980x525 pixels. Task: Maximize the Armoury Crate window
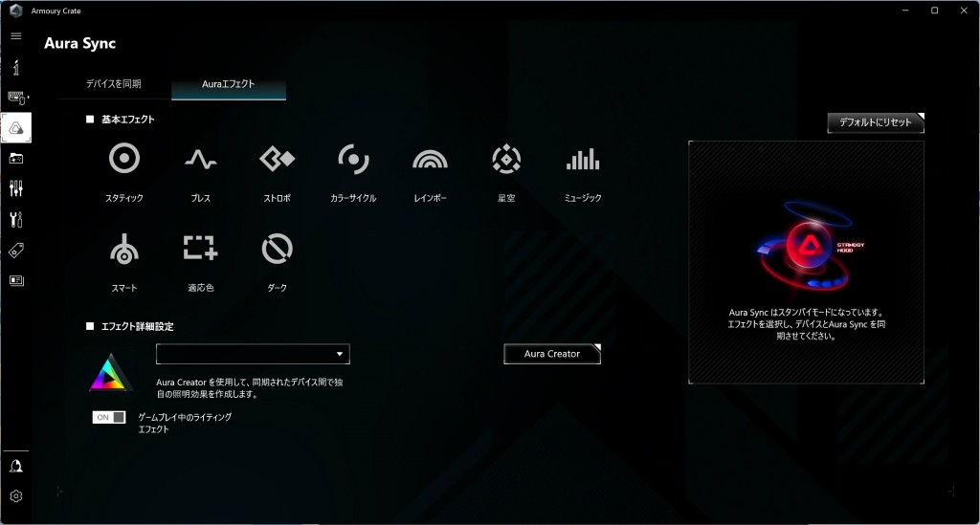934,11
